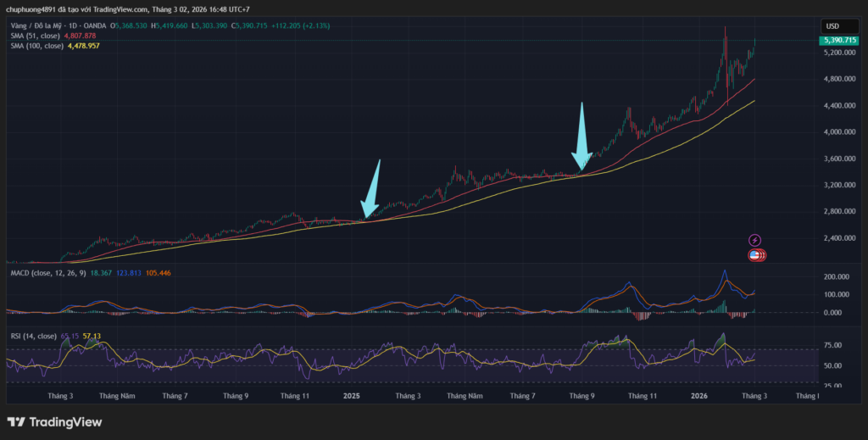Click the green 5,390.715 current price label
The height and width of the screenshot is (440, 868).
(837, 41)
